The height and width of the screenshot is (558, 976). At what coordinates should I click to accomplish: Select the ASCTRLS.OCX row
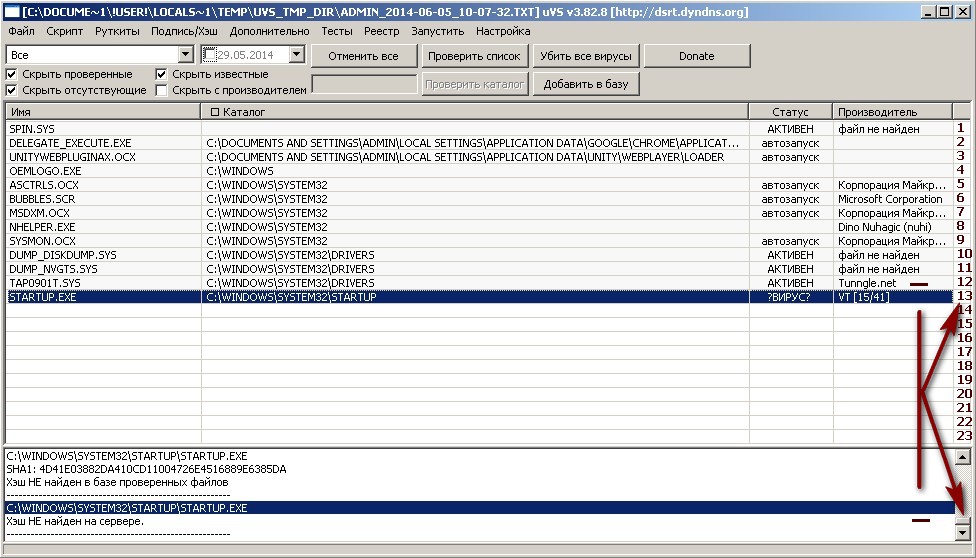click(x=479, y=185)
